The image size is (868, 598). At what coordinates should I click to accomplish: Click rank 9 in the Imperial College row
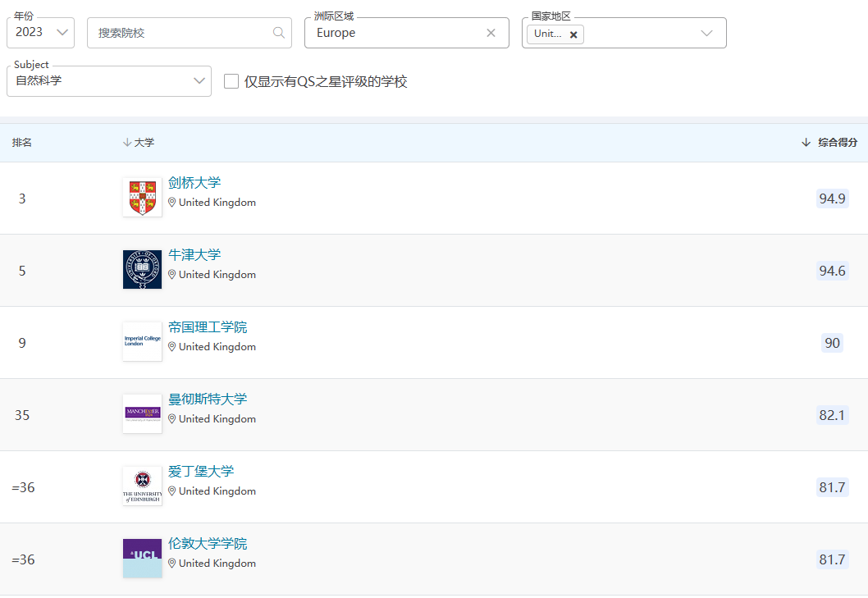coord(22,343)
